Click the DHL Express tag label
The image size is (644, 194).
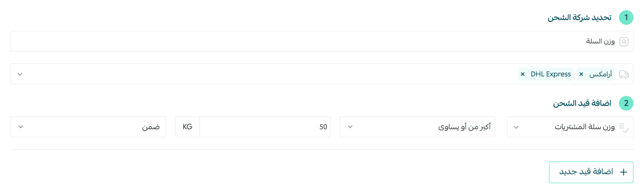tap(551, 74)
